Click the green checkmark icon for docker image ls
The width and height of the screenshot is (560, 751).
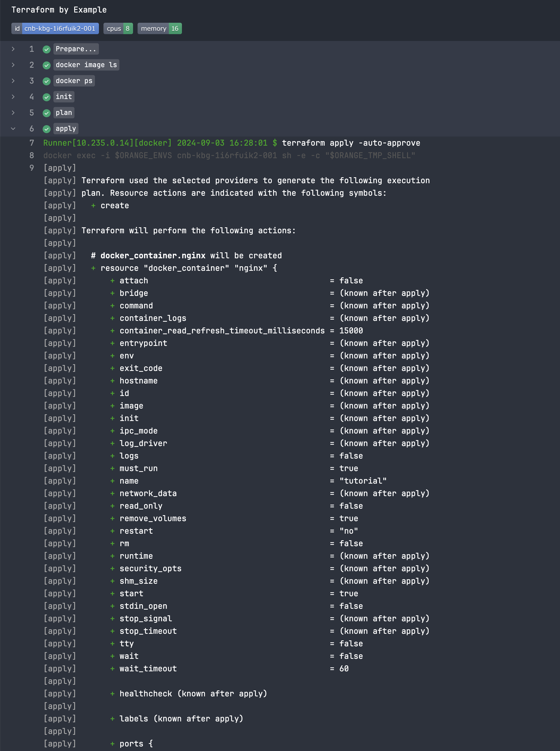click(x=46, y=65)
